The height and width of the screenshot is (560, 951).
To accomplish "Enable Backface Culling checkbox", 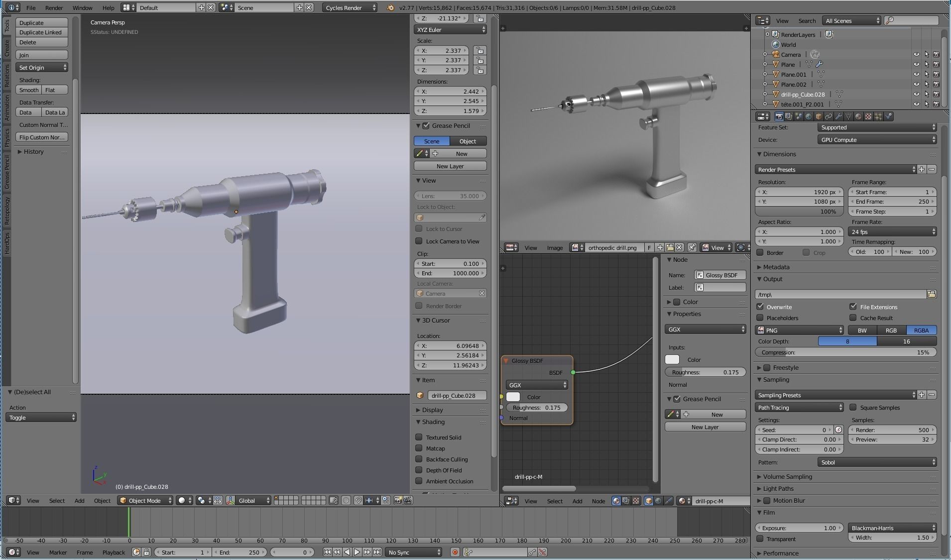I will (419, 459).
